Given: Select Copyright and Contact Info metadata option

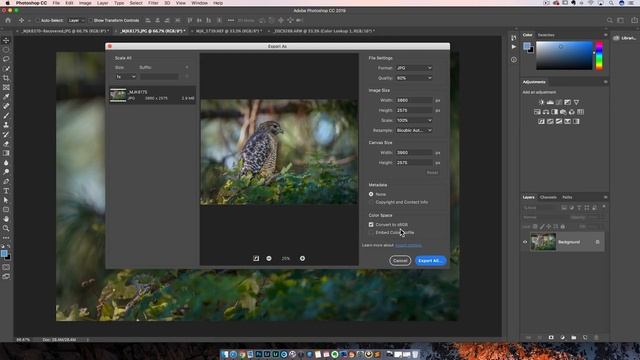Looking at the screenshot, I should click(x=371, y=202).
